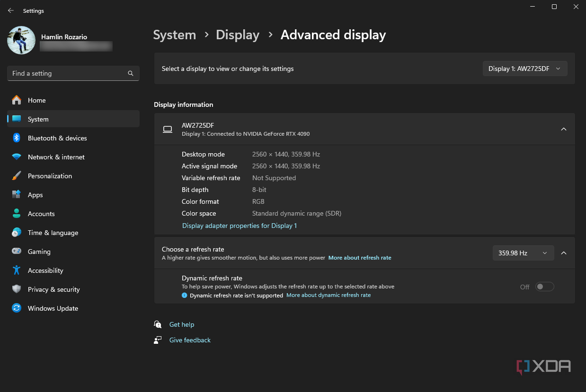Click Display in the breadcrumb
Viewport: 586px width, 392px height.
(238, 35)
